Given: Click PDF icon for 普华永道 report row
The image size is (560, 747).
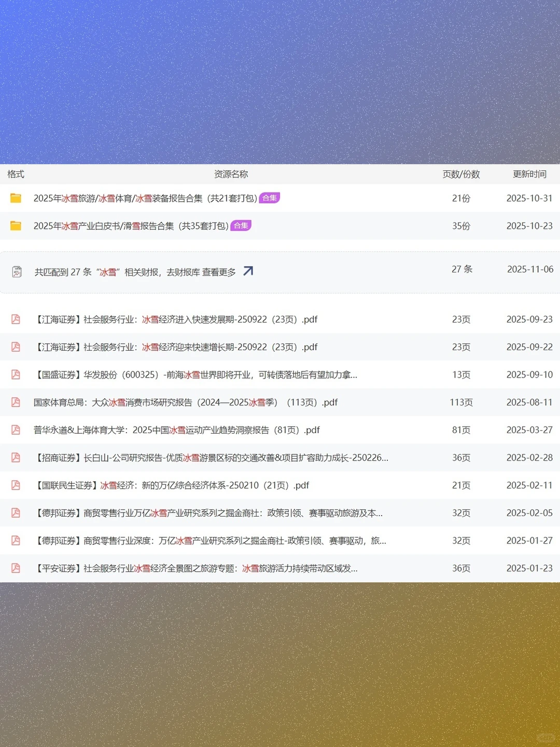Looking at the screenshot, I should coord(16,430).
